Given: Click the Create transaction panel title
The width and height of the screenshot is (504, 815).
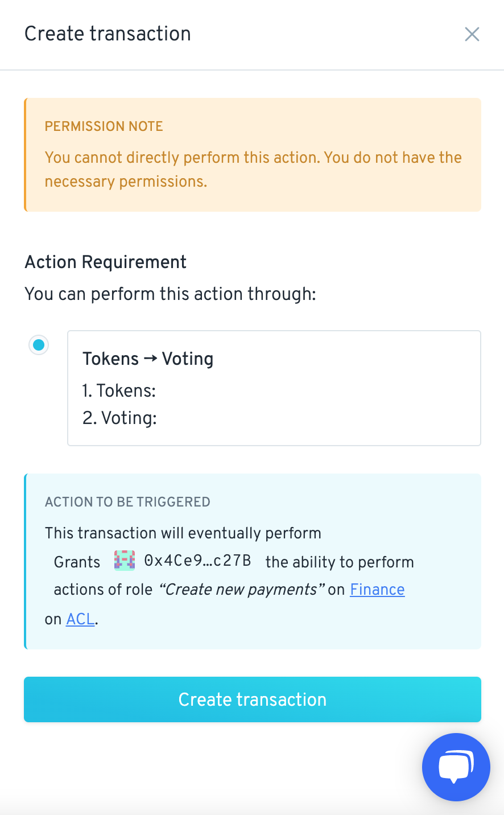Looking at the screenshot, I should click(108, 34).
